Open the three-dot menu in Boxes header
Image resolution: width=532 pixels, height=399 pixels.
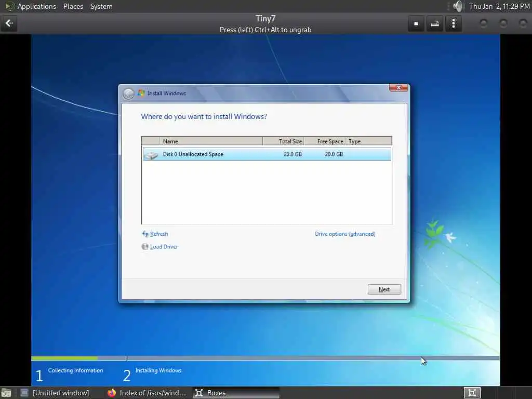pyautogui.click(x=453, y=23)
